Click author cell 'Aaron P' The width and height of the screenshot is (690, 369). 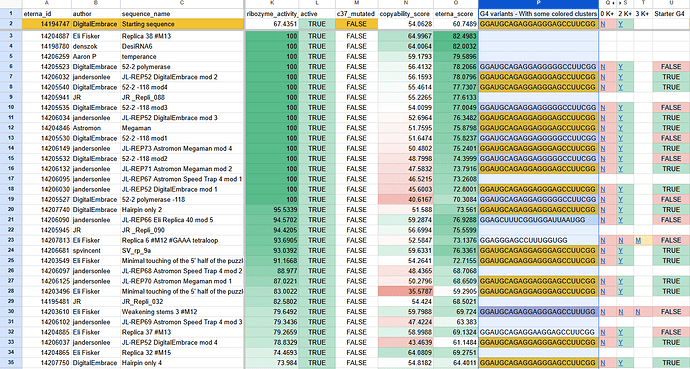pyautogui.click(x=95, y=57)
